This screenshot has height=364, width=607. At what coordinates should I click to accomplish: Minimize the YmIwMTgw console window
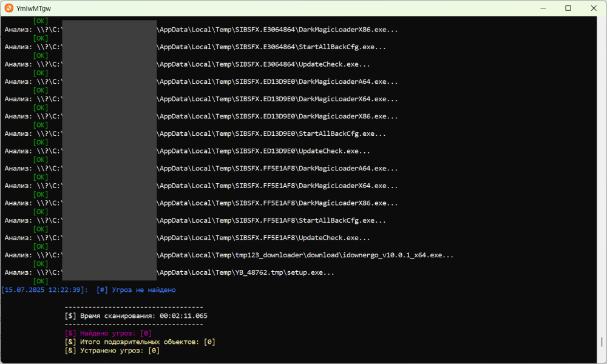pyautogui.click(x=543, y=8)
